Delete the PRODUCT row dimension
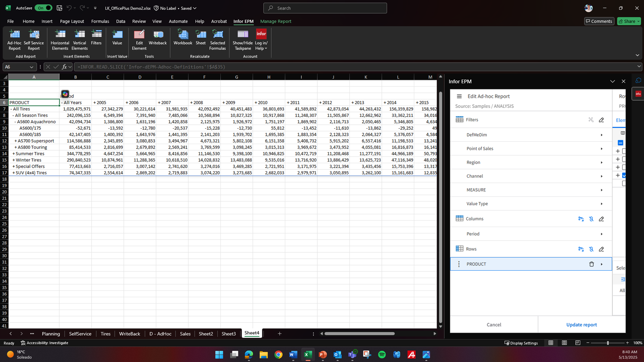This screenshot has width=644, height=362. click(591, 264)
